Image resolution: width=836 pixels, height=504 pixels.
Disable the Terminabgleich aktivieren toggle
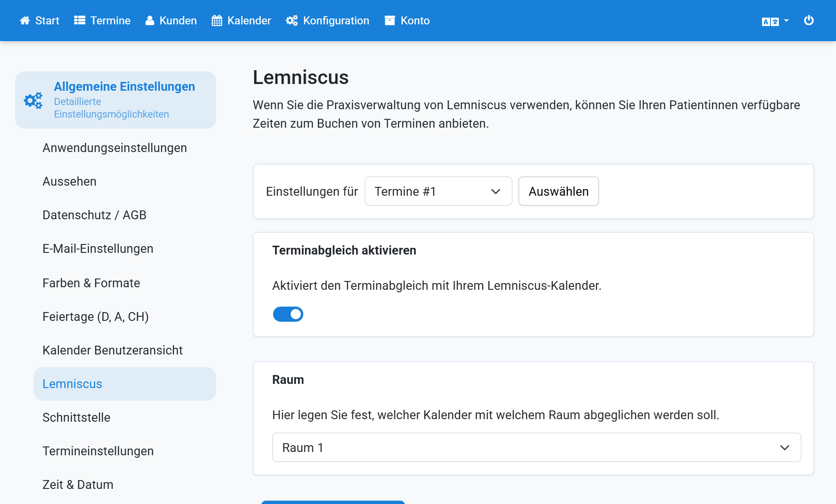tap(288, 314)
